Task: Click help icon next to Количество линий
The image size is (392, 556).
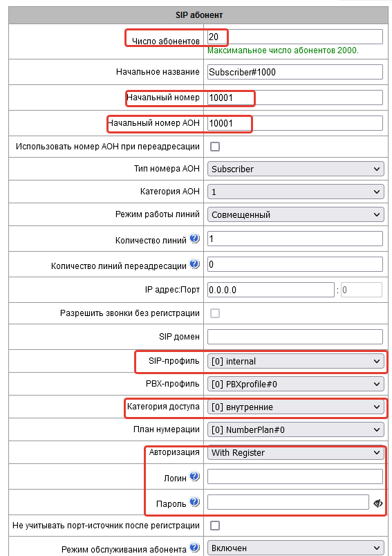Action: 194,239
